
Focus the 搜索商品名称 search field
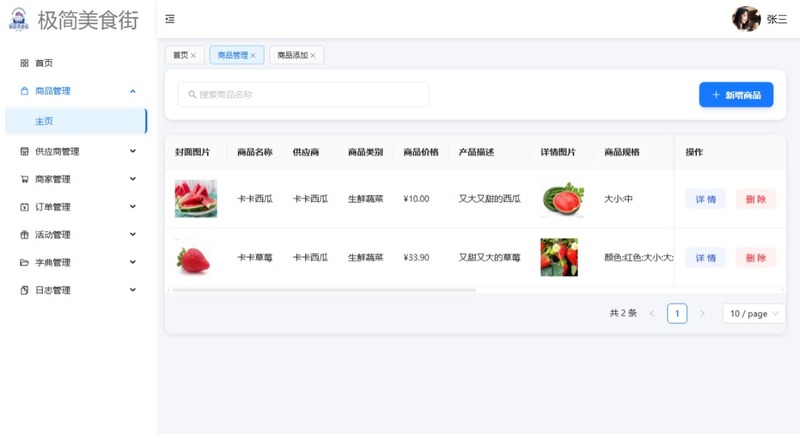303,94
